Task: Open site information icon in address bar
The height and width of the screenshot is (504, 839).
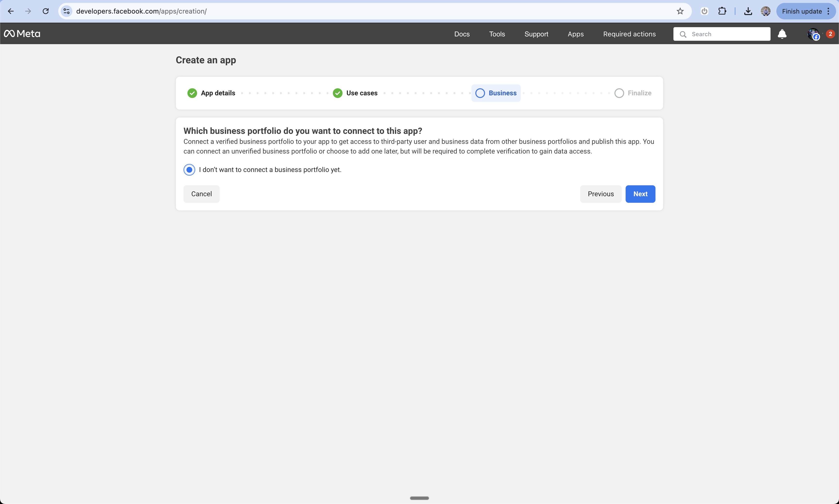Action: [67, 11]
